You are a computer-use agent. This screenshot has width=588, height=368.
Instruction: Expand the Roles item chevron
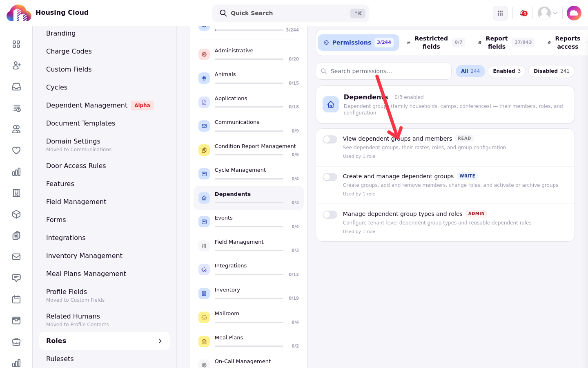(160, 341)
